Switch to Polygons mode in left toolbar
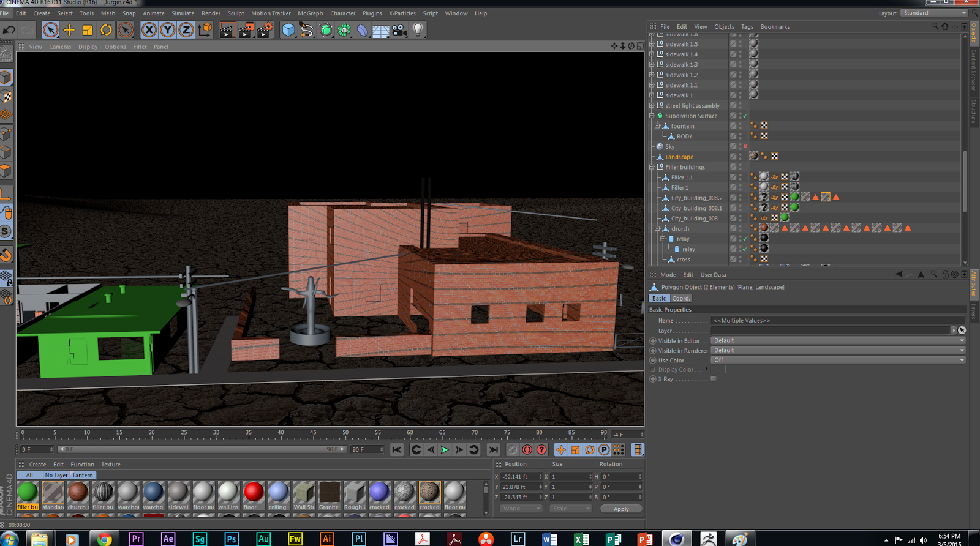This screenshot has height=546, width=980. [6, 171]
